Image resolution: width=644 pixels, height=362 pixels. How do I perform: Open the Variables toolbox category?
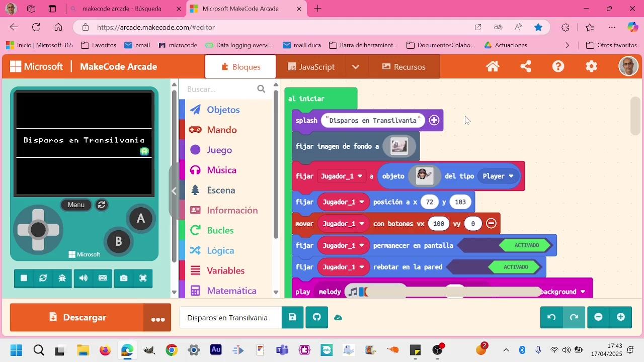pyautogui.click(x=227, y=270)
